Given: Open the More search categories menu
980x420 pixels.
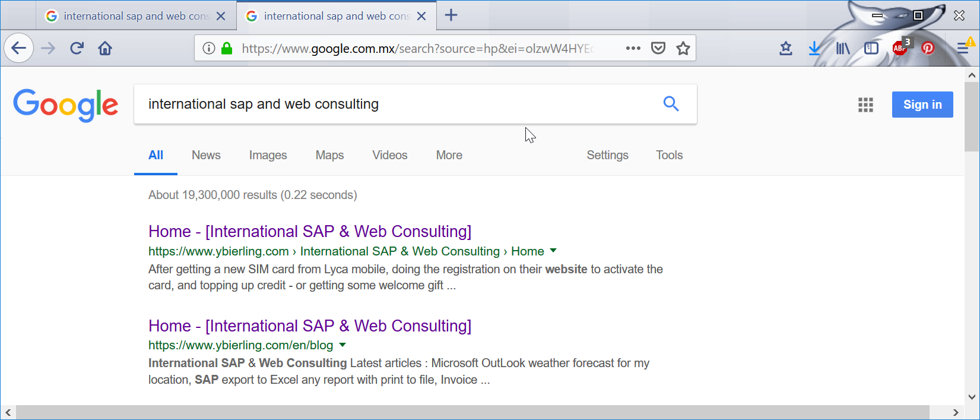Looking at the screenshot, I should 449,155.
